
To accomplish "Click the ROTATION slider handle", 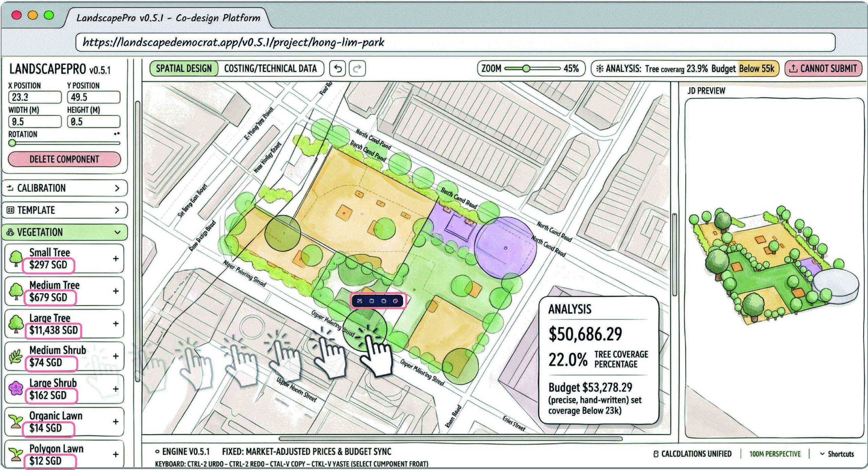I will [12, 143].
